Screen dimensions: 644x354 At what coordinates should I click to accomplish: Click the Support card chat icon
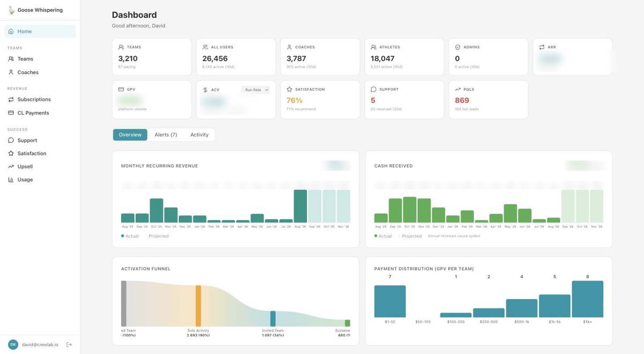374,89
